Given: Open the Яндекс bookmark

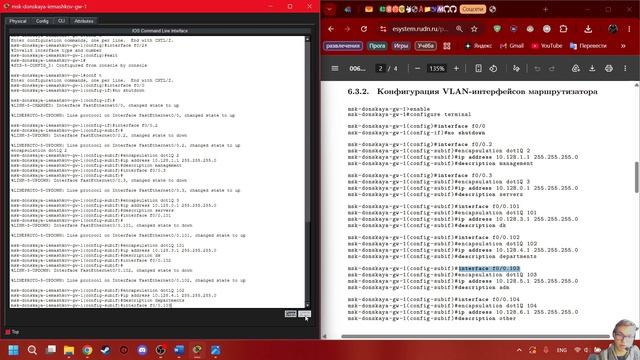Looking at the screenshot, I should (x=478, y=46).
